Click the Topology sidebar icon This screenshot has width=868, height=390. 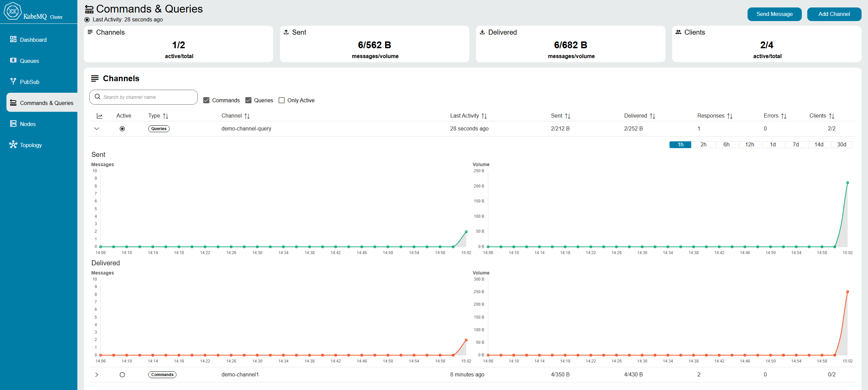(13, 145)
